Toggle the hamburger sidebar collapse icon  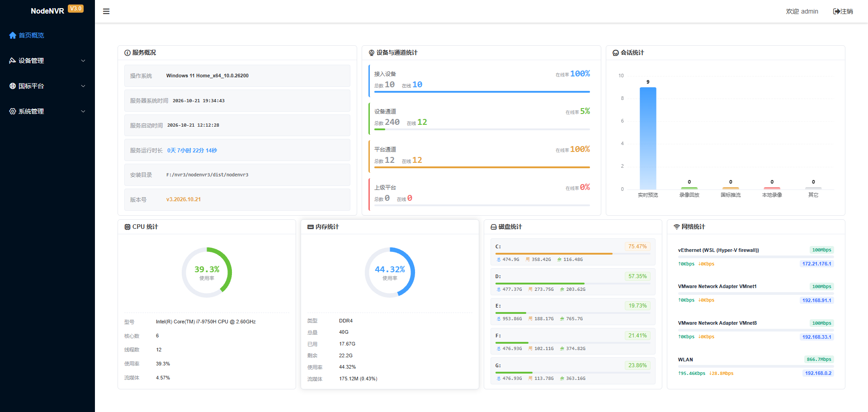click(x=106, y=11)
